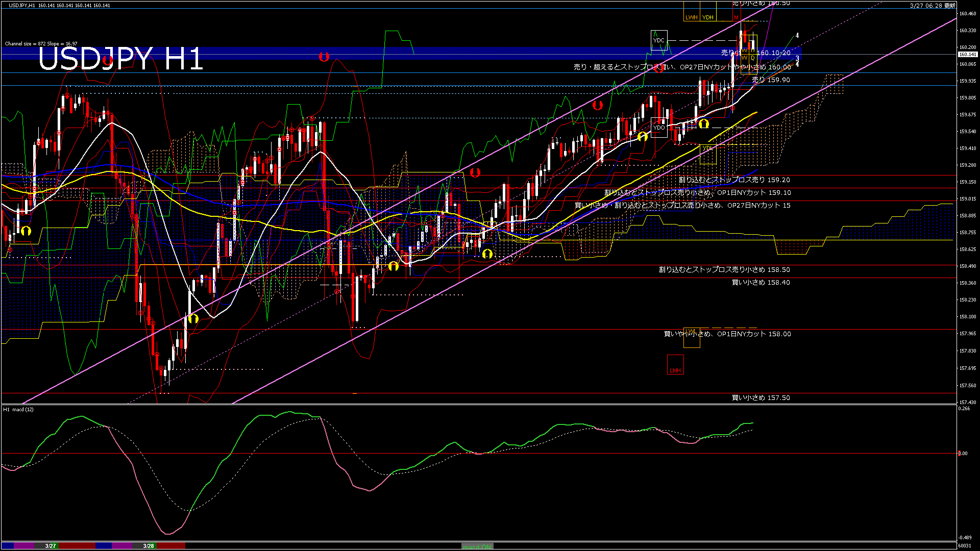Toggle the macd ON button
The width and height of the screenshot is (980, 551).
tap(477, 546)
